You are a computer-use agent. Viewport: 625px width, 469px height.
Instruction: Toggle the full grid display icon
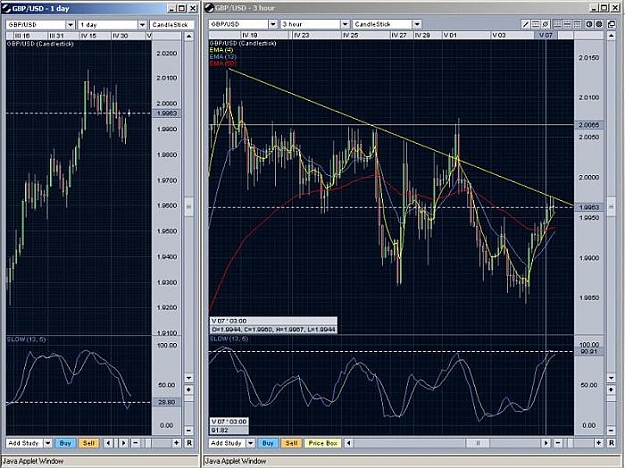557,25
